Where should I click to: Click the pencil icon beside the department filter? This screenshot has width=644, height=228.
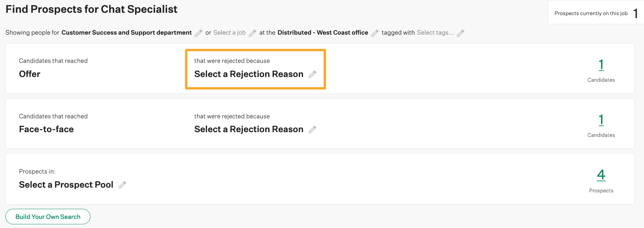[199, 33]
